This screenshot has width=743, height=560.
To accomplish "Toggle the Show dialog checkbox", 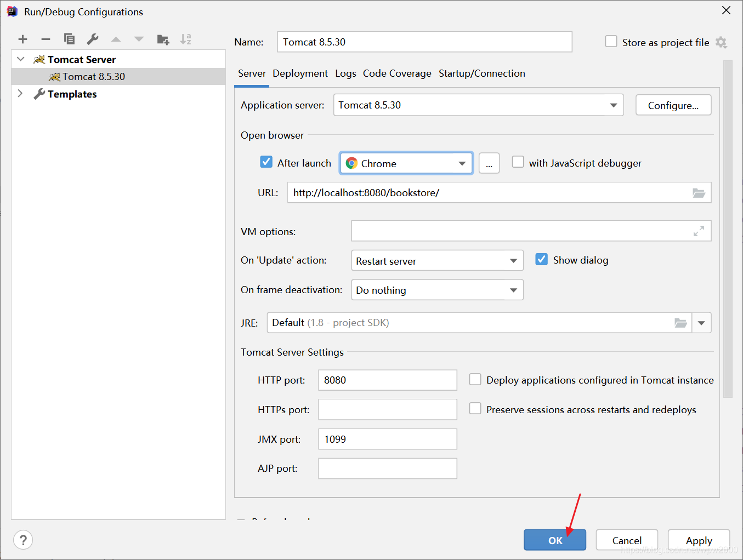I will click(x=541, y=259).
